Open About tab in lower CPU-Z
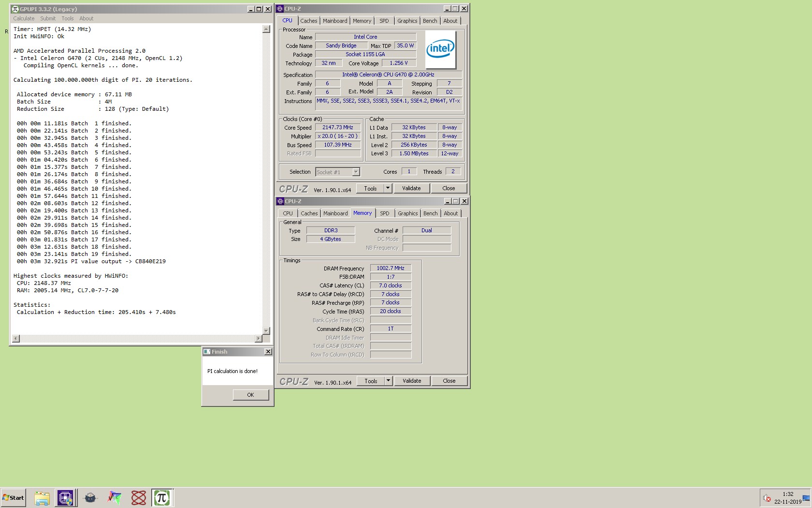 point(451,213)
